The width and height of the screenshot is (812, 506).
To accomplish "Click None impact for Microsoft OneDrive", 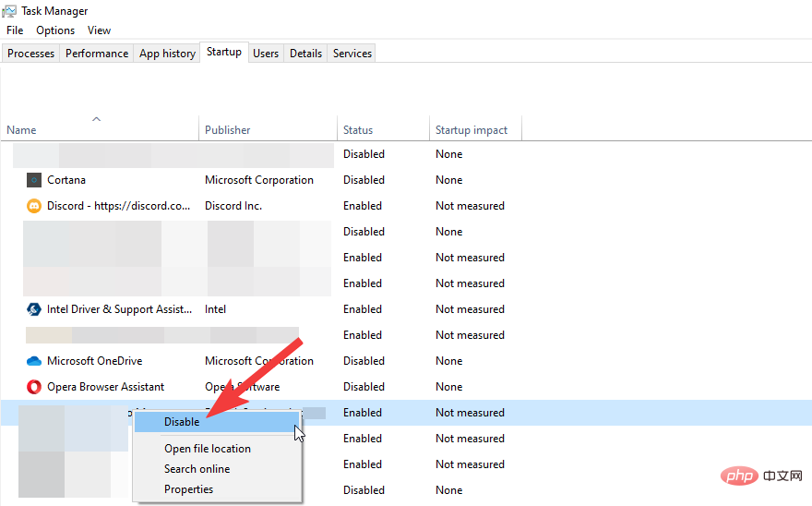I will (449, 361).
